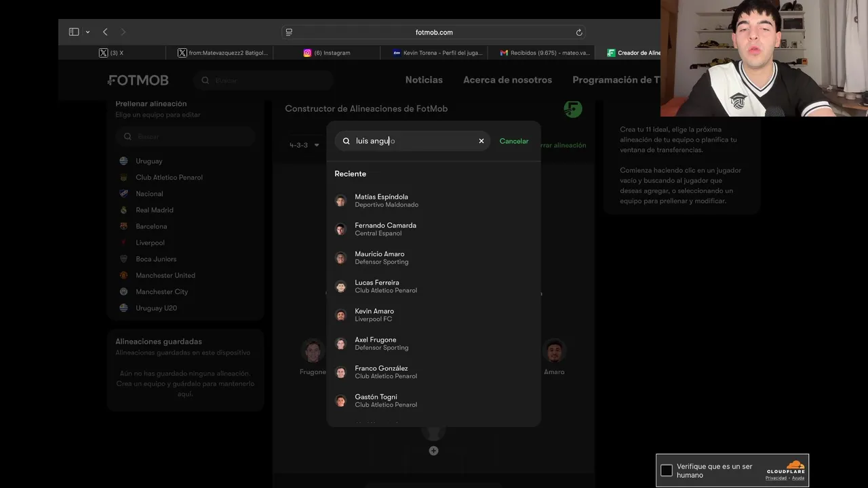
Task: Check the Cloudflare human verification box
Action: 667,470
